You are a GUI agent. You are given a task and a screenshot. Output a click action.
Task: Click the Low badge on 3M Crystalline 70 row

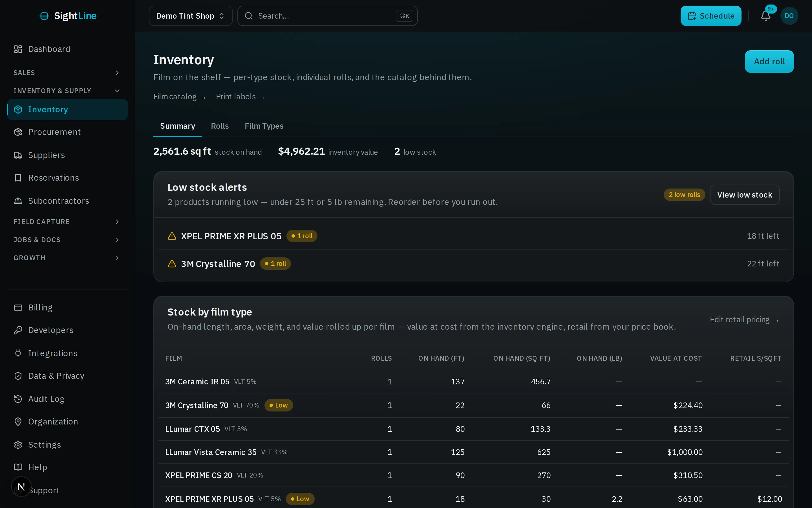[279, 405]
